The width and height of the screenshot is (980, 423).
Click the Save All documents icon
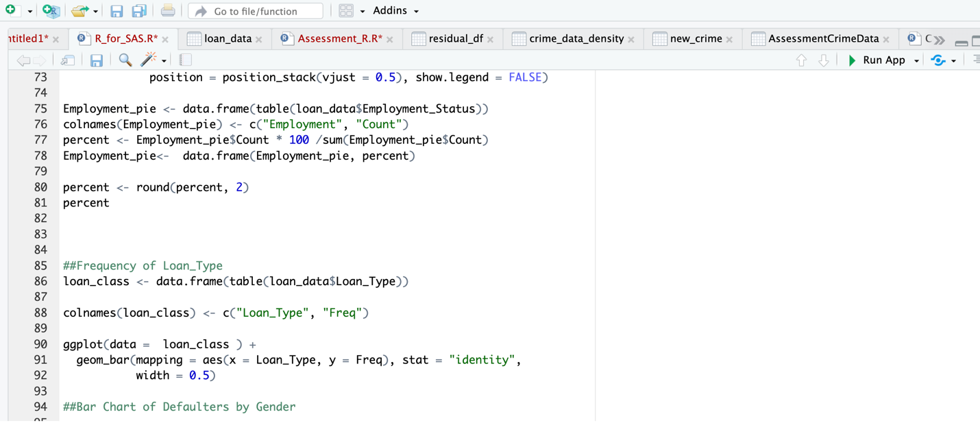coord(139,11)
